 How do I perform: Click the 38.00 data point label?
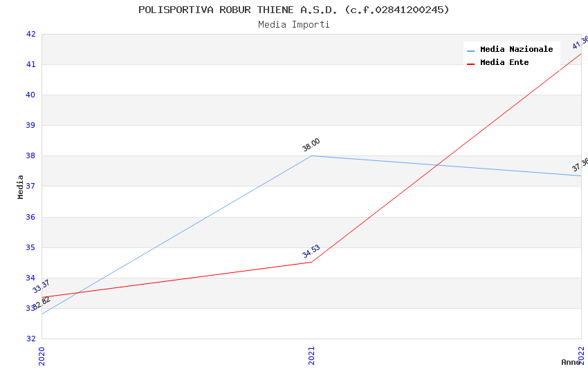point(311,144)
